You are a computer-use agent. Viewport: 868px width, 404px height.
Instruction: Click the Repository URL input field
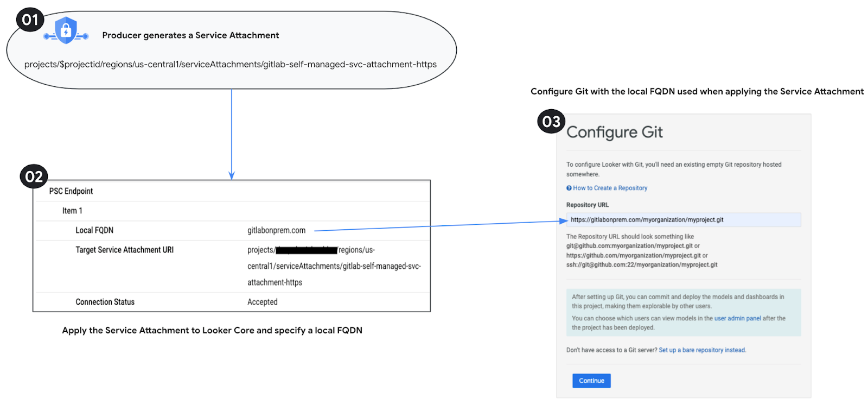(683, 220)
